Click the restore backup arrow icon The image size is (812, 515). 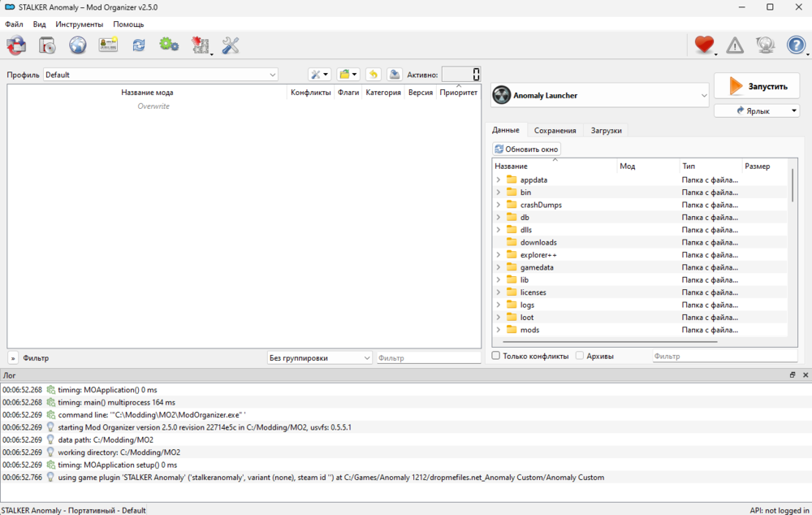pyautogui.click(x=374, y=75)
